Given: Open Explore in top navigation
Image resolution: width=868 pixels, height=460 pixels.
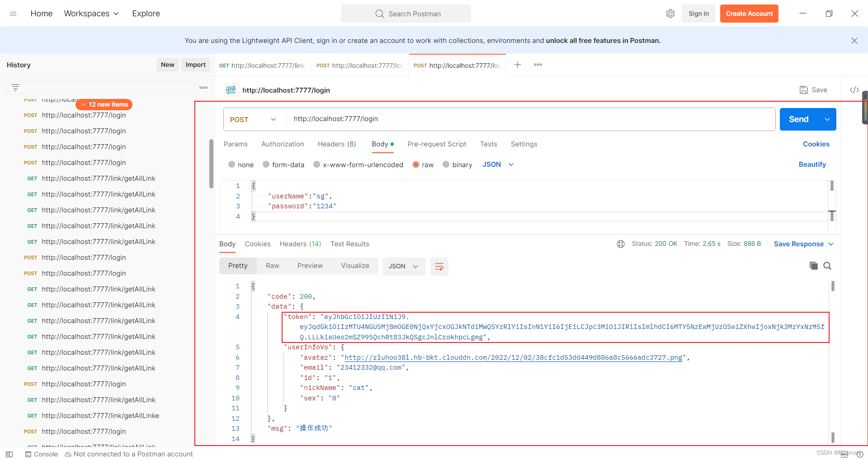Looking at the screenshot, I should tap(146, 14).
